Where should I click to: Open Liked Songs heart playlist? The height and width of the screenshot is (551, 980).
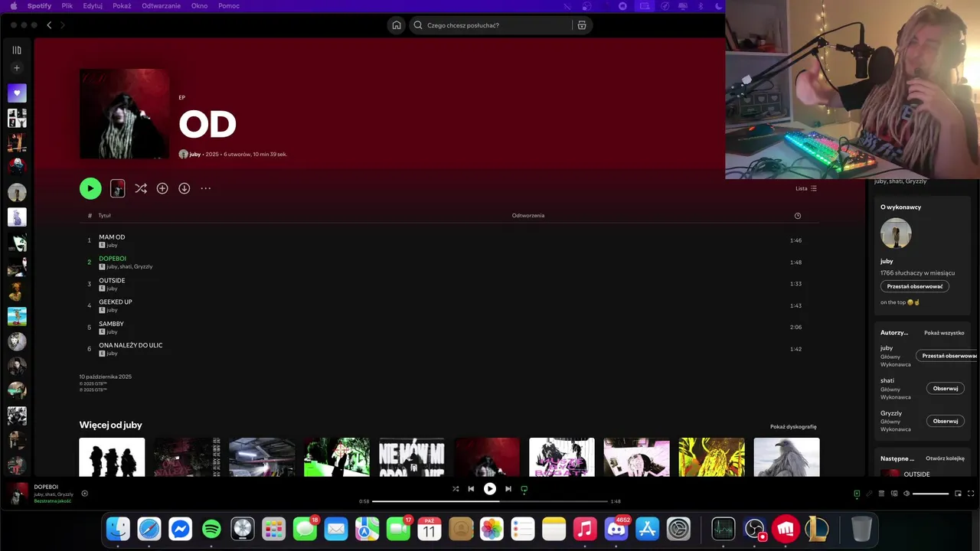click(17, 93)
